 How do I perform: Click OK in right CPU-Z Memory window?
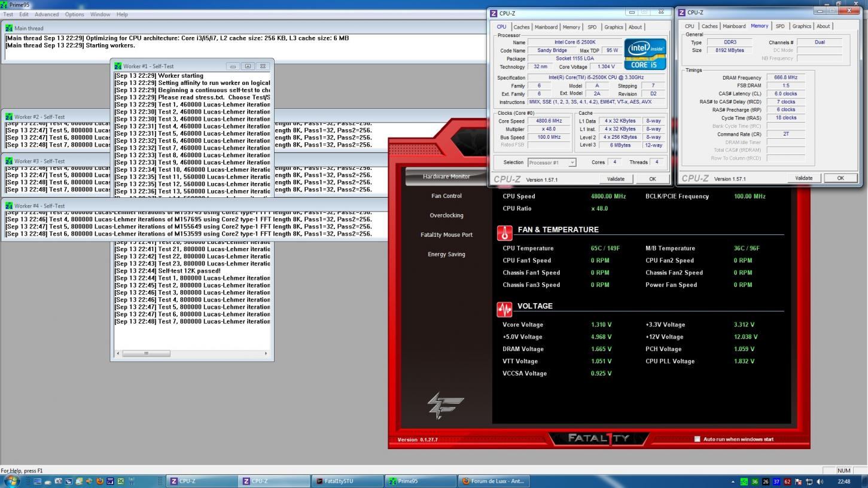click(x=840, y=178)
